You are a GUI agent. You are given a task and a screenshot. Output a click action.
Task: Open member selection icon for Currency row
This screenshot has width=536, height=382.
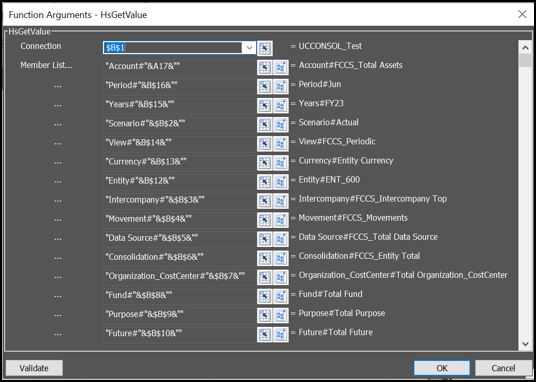(281, 163)
